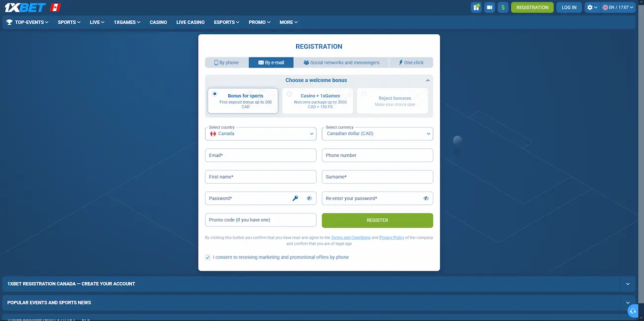Click the Phone number field
The image size is (644, 321).
click(377, 155)
